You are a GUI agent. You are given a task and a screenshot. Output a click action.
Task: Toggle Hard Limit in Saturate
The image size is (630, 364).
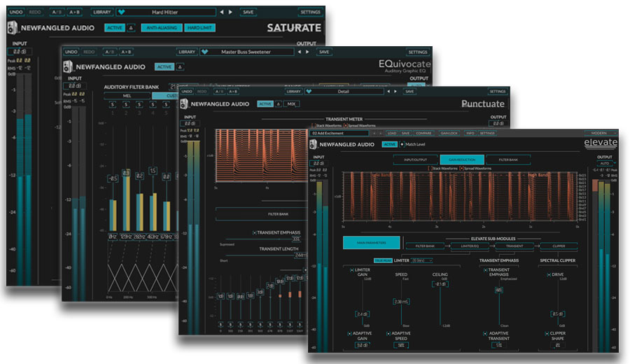tap(199, 28)
